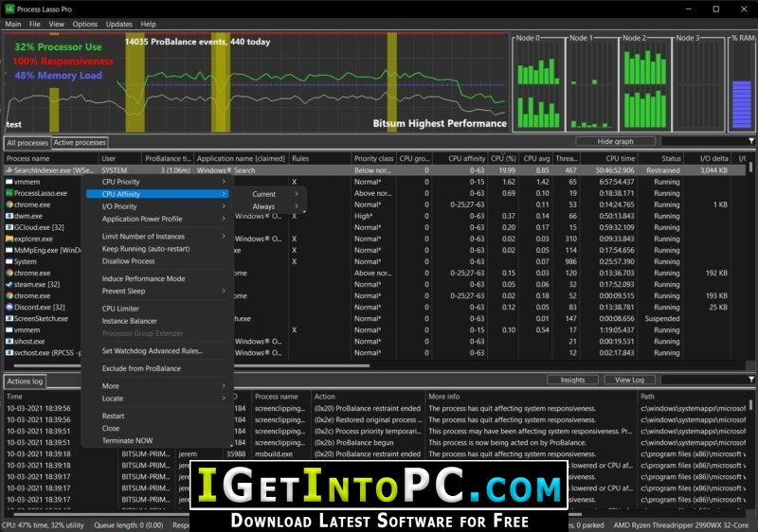Click the Process Lasso title bar icon
The width and height of the screenshot is (758, 532).
point(9,9)
